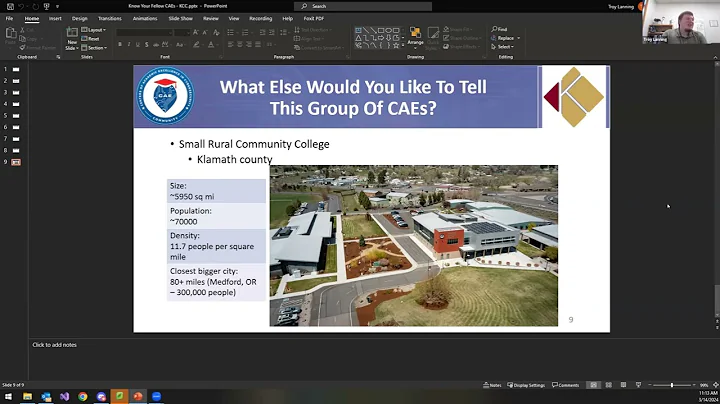
Task: Click the Search box in title bar
Action: 363,6
